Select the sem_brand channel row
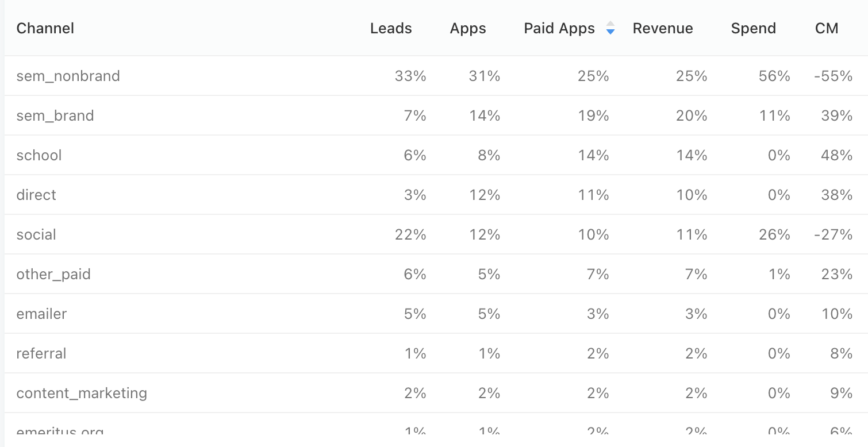The image size is (868, 447). click(x=436, y=115)
